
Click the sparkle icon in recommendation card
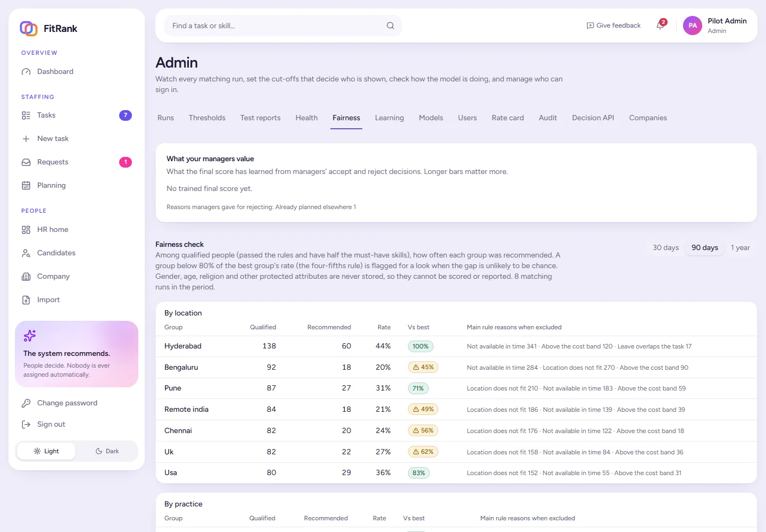point(30,336)
